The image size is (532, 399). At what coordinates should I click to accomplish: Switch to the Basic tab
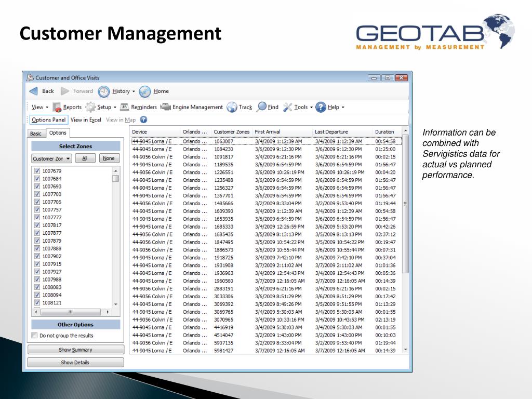pos(36,134)
